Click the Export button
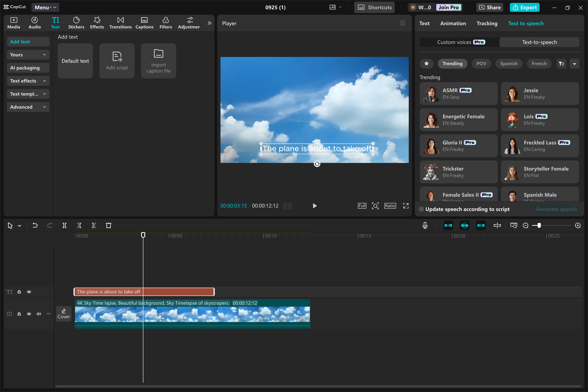 [x=524, y=7]
